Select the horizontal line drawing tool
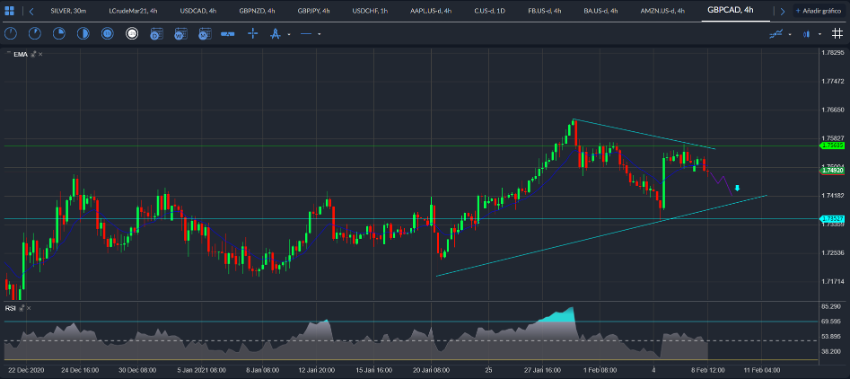Screen dimensions: 850x380 coord(306,34)
